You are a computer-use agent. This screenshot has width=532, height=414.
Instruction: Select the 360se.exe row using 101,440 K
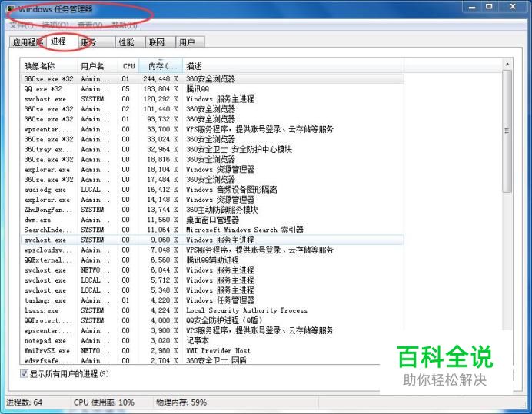coord(212,109)
